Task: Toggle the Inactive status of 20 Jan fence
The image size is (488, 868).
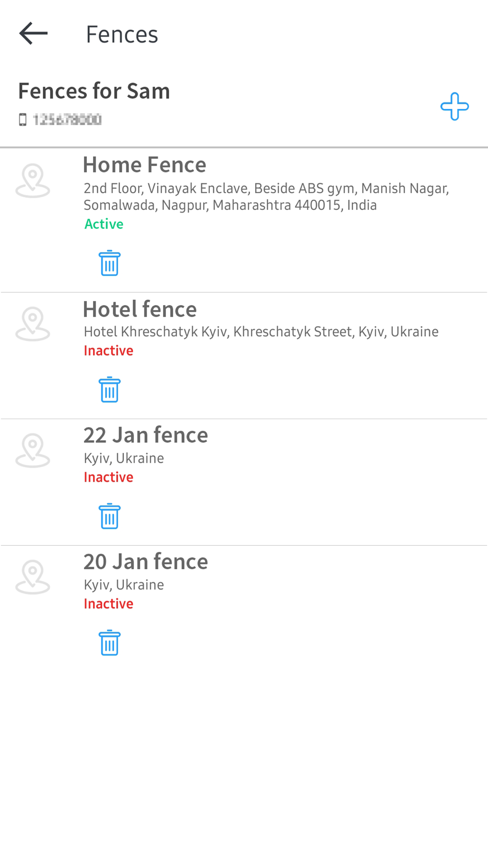Action: (108, 604)
